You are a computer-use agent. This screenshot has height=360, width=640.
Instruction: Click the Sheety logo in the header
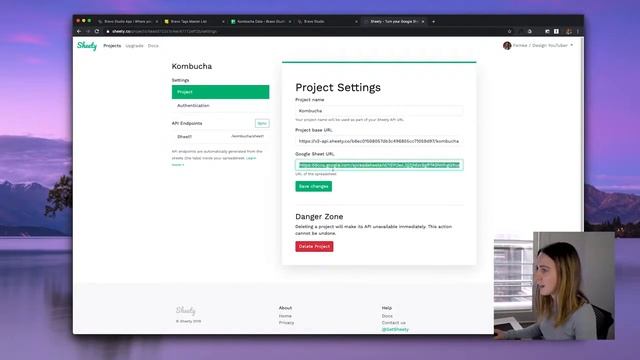pos(87,46)
